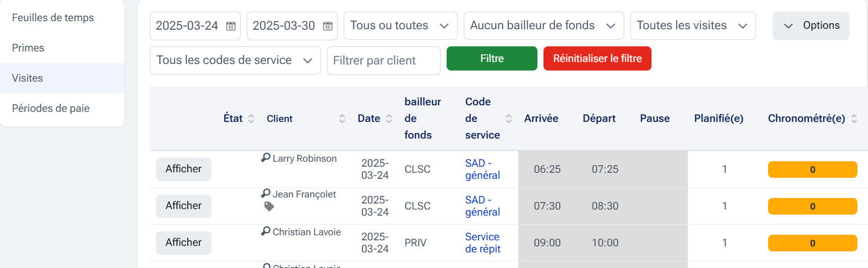This screenshot has height=268, width=868.
Task: Sort by the Chronométré(e) column arrows
Action: 854,118
